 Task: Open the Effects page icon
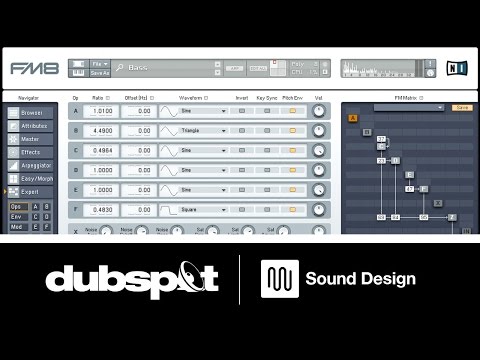click(x=13, y=152)
